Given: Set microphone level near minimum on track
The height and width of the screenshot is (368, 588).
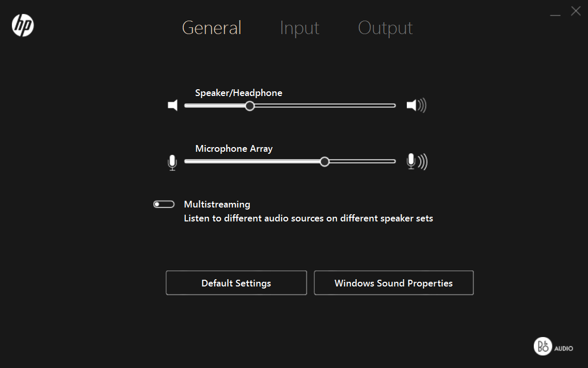Looking at the screenshot, I should [189, 162].
